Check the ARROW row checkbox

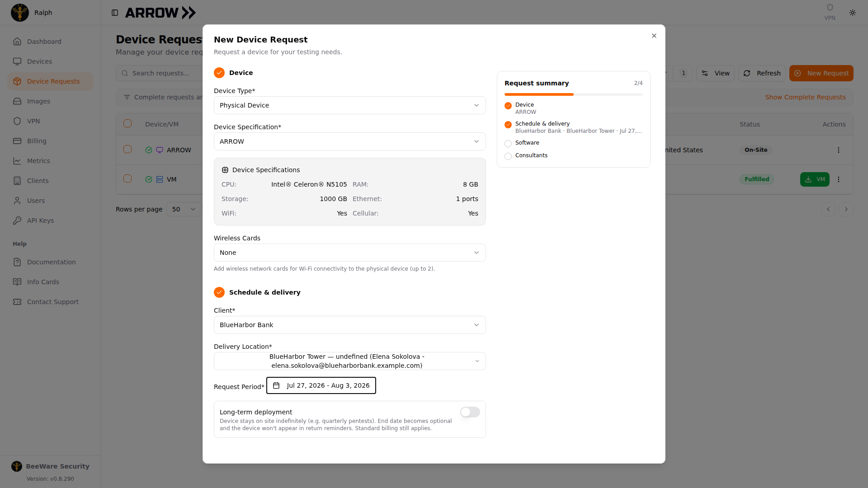click(127, 150)
